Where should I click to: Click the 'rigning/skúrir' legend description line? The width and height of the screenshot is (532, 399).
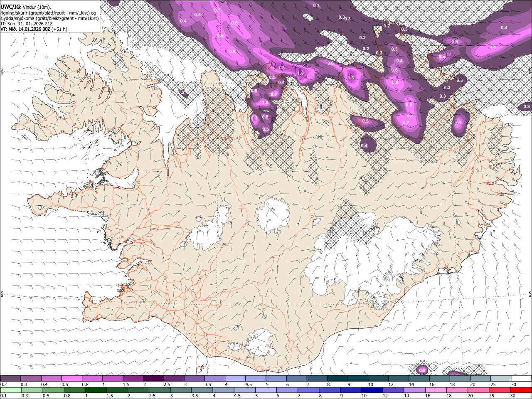(49, 12)
